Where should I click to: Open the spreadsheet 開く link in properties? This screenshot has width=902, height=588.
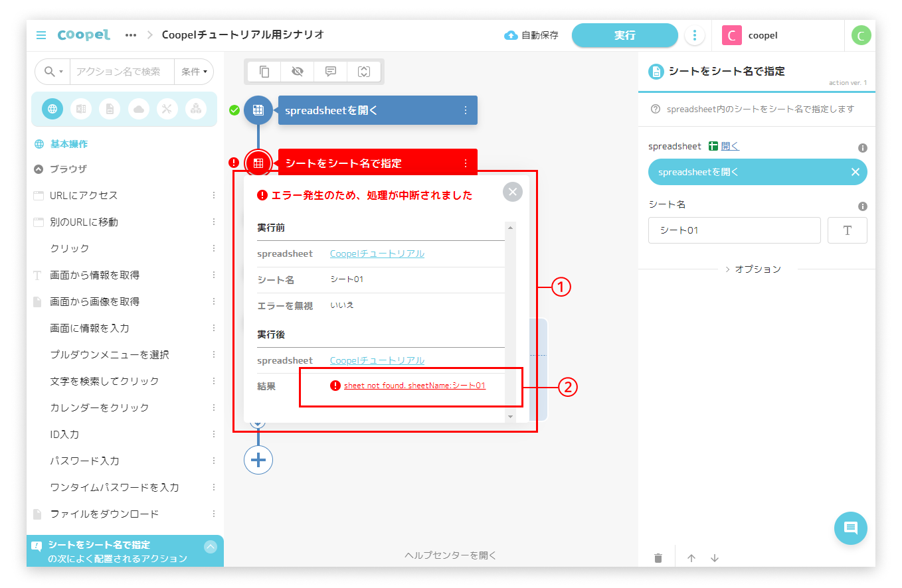coord(729,146)
